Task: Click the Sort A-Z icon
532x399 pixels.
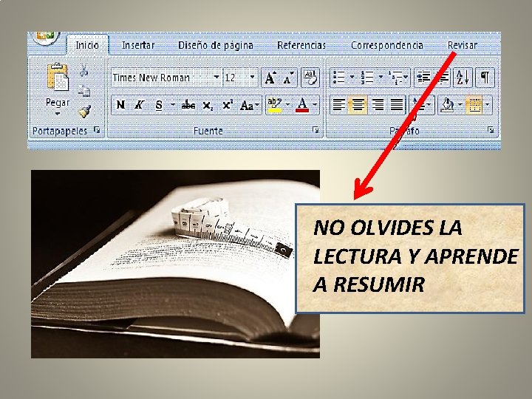Action: 463,78
